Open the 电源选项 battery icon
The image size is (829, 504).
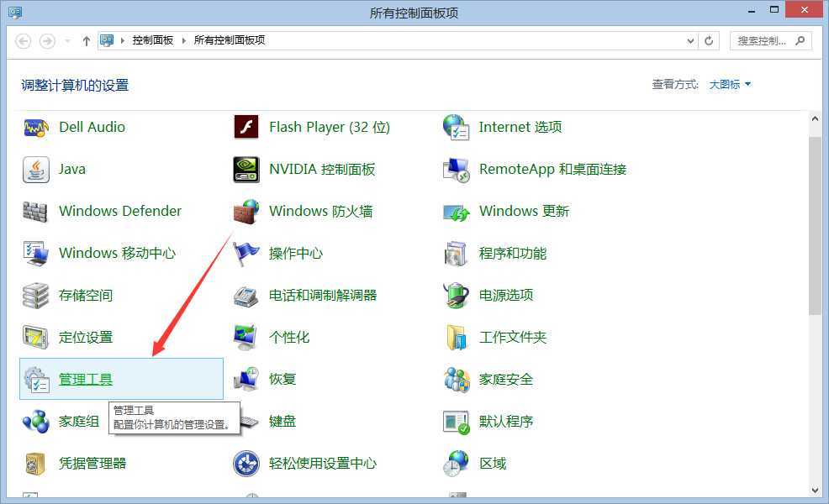pyautogui.click(x=457, y=296)
